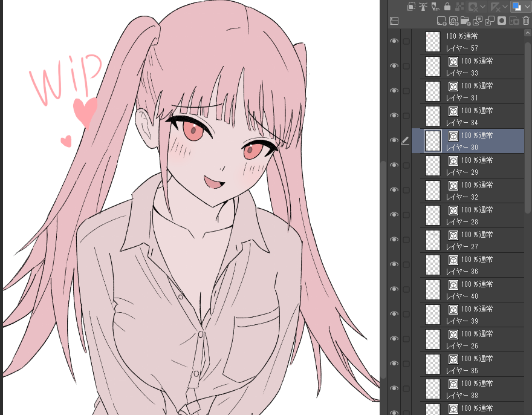
Task: Hide layer 35 with eye icon
Action: [394, 364]
